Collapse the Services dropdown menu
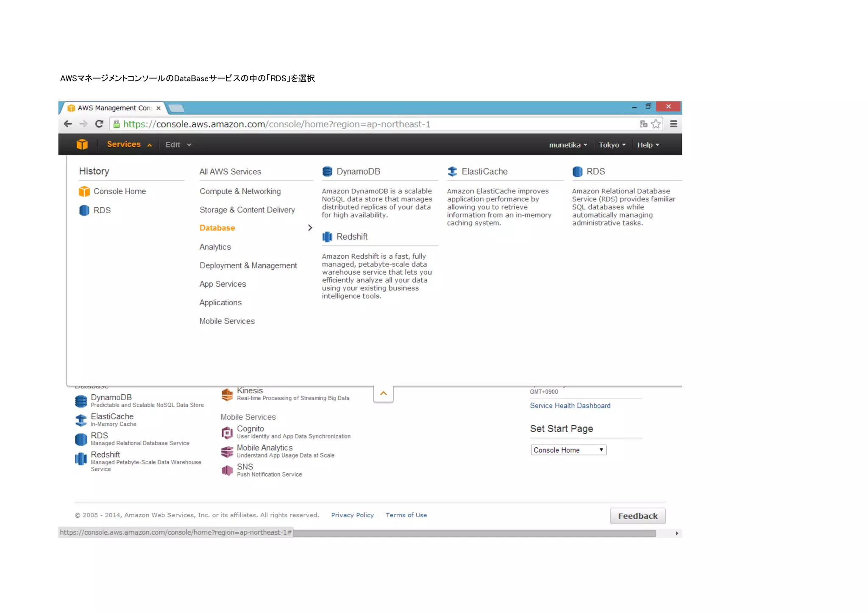The width and height of the screenshot is (868, 614). (x=129, y=145)
